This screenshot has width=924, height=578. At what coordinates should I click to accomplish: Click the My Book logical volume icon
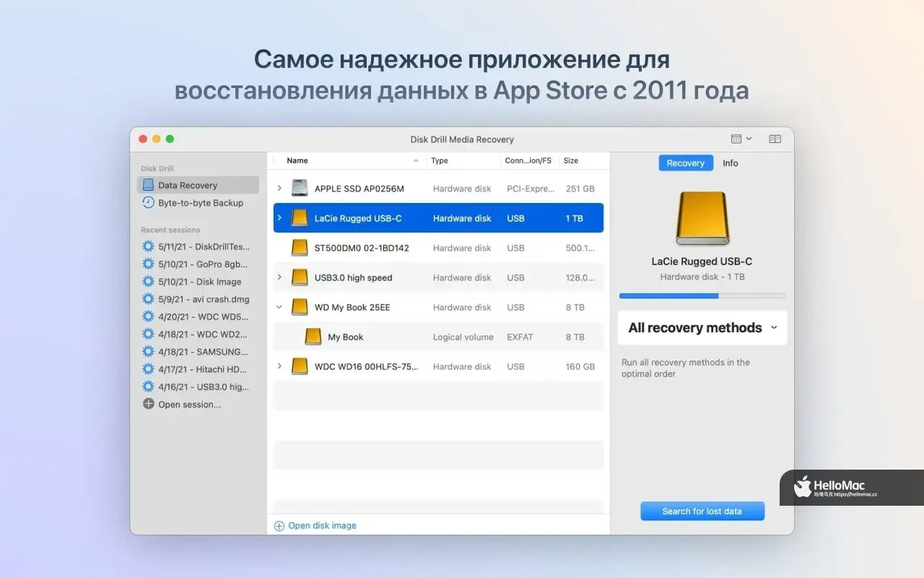(313, 337)
